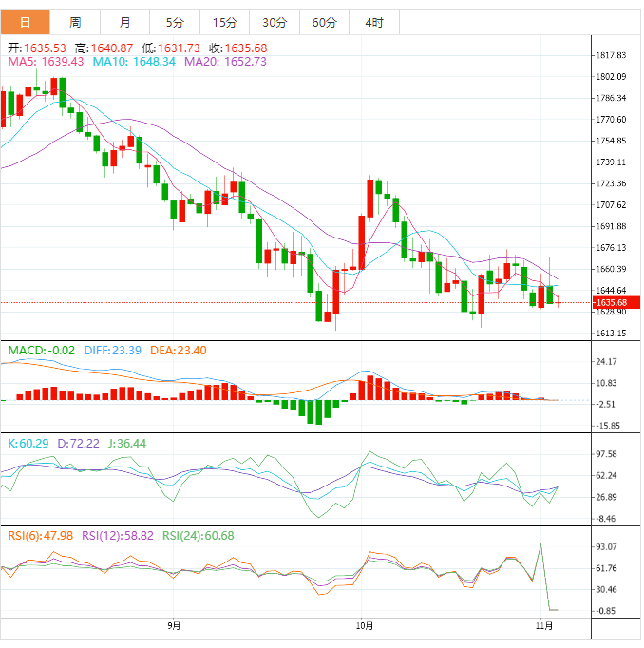644x648 pixels.
Task: Click the 1723.36 price axis label
Action: click(x=611, y=183)
